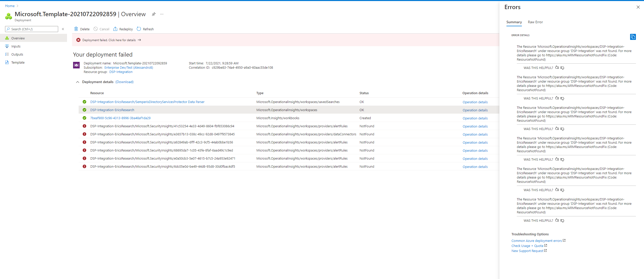
Task: Open the Enterprise Dev/Test subscription link
Action: (129, 67)
